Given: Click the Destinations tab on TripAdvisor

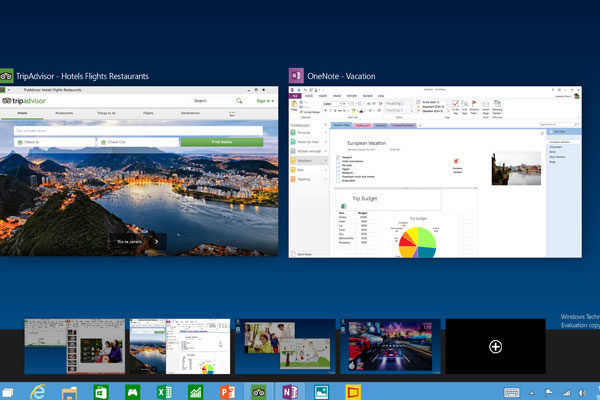Looking at the screenshot, I should [190, 113].
